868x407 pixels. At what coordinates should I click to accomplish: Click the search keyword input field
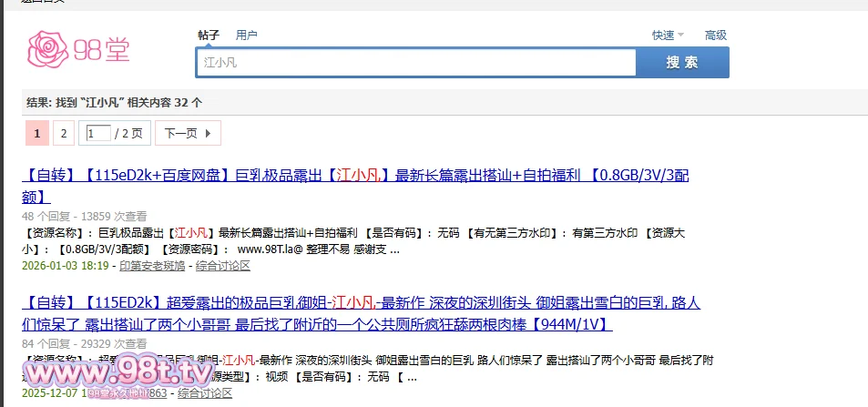(x=416, y=63)
